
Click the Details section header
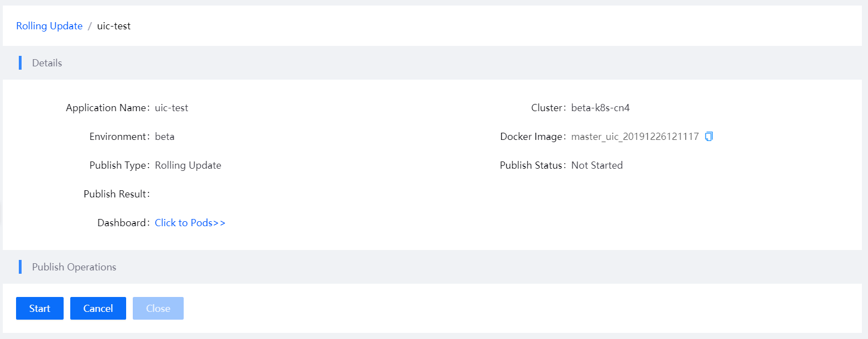(x=47, y=63)
